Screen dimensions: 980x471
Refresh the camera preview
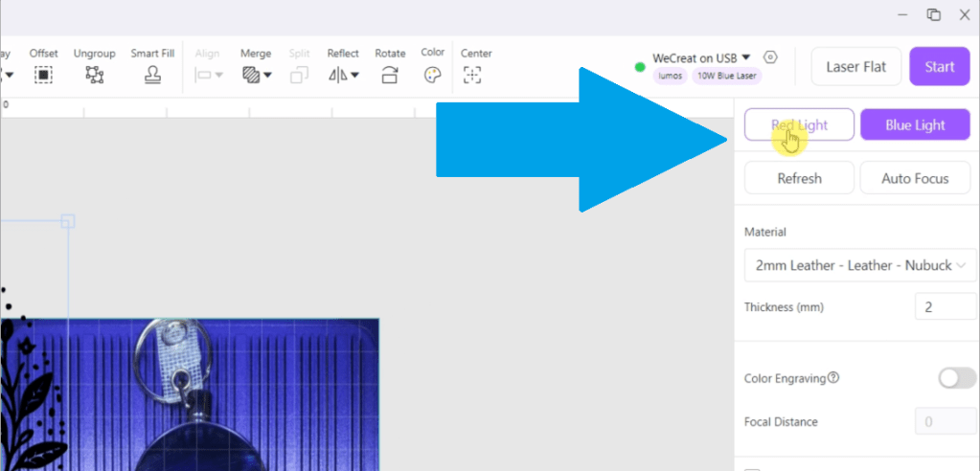[799, 178]
